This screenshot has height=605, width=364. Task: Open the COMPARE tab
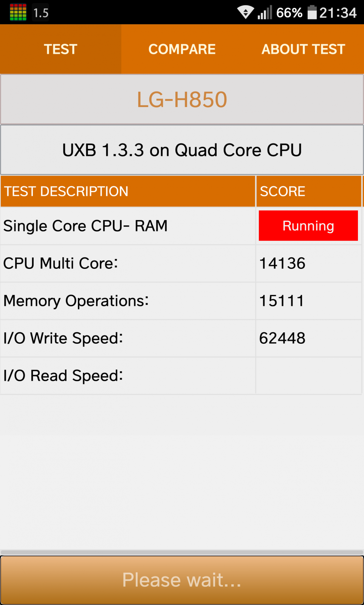point(182,49)
